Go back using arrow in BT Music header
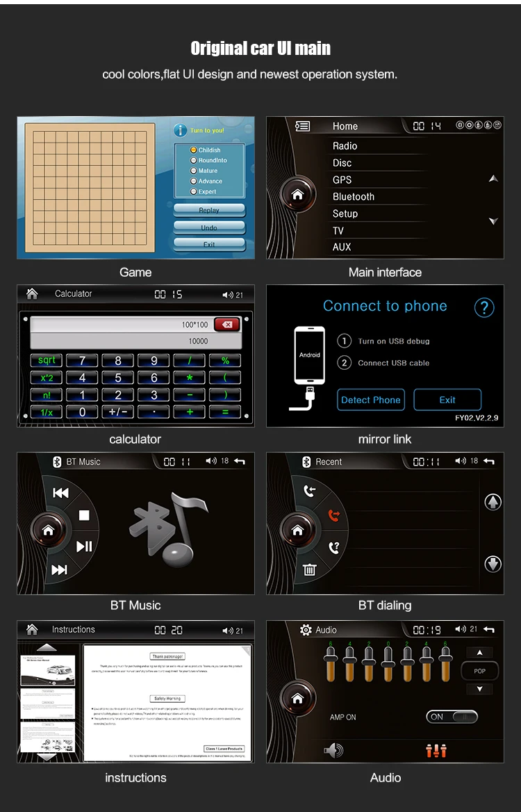Viewport: 521px width, 812px height. [240, 461]
